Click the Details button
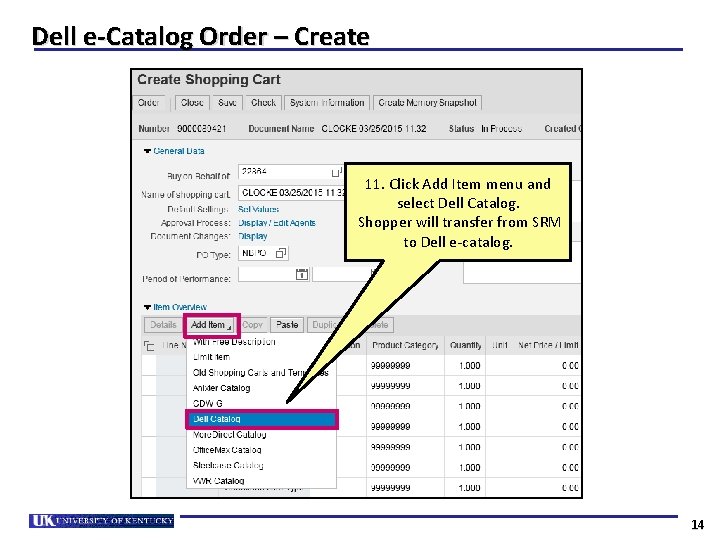The width and height of the screenshot is (720, 540). click(163, 325)
